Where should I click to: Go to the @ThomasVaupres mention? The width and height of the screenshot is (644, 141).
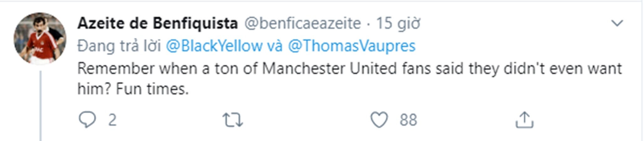(351, 46)
